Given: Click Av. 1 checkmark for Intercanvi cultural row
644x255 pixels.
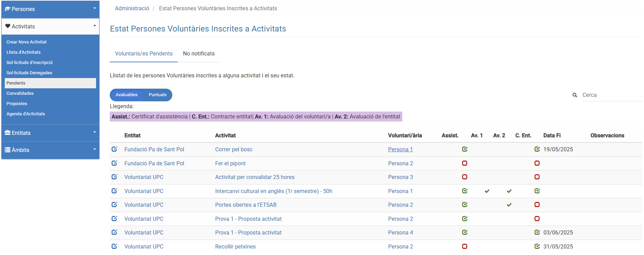Looking at the screenshot, I should point(487,191).
